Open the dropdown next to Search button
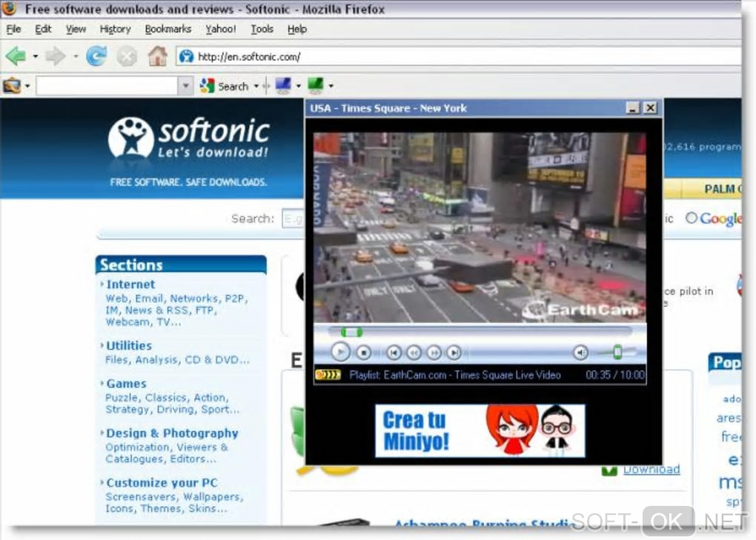 coord(256,86)
